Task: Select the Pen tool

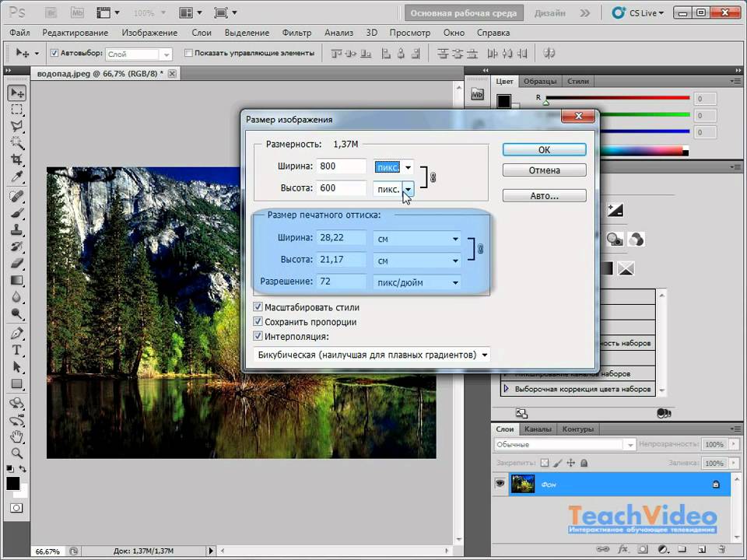Action: click(16, 333)
